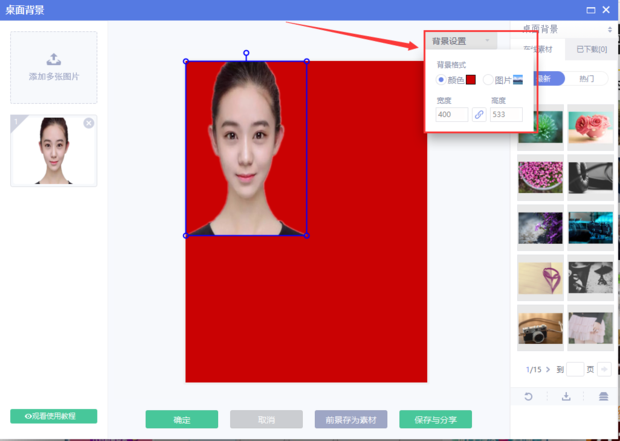Choose the purple heart sketch thumbnail

coord(540,278)
